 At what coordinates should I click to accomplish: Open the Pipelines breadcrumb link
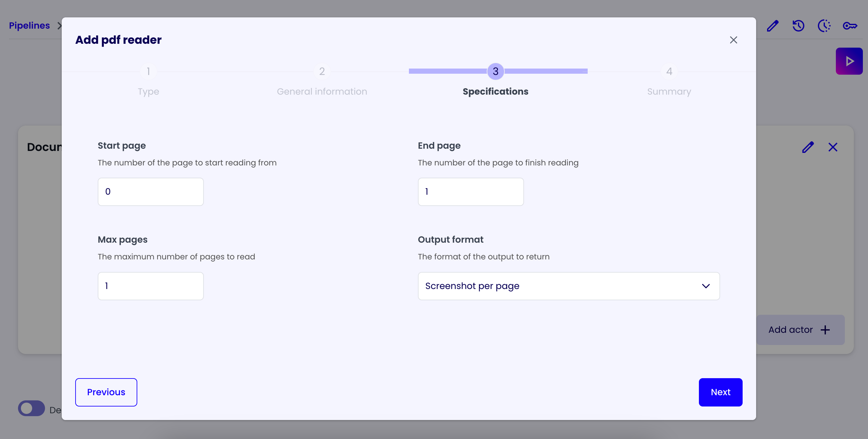coord(29,26)
